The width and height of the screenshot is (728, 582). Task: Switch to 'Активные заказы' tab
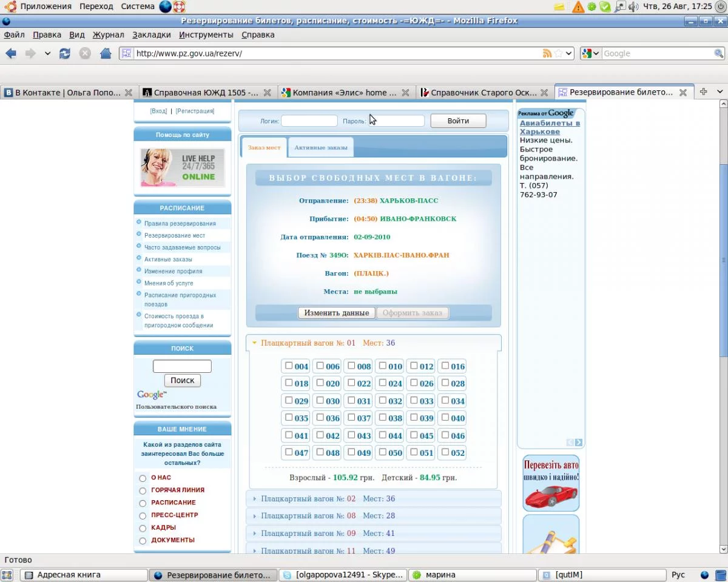coord(321,147)
